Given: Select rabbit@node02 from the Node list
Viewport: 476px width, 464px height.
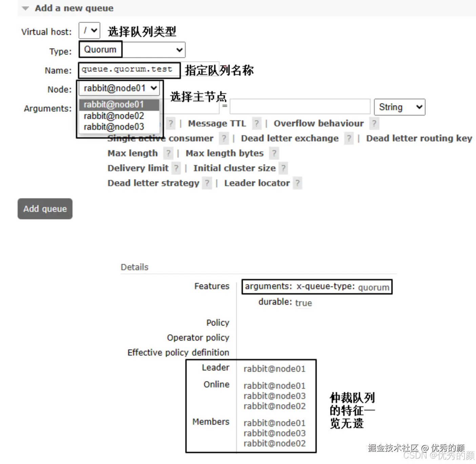Looking at the screenshot, I should pyautogui.click(x=113, y=116).
